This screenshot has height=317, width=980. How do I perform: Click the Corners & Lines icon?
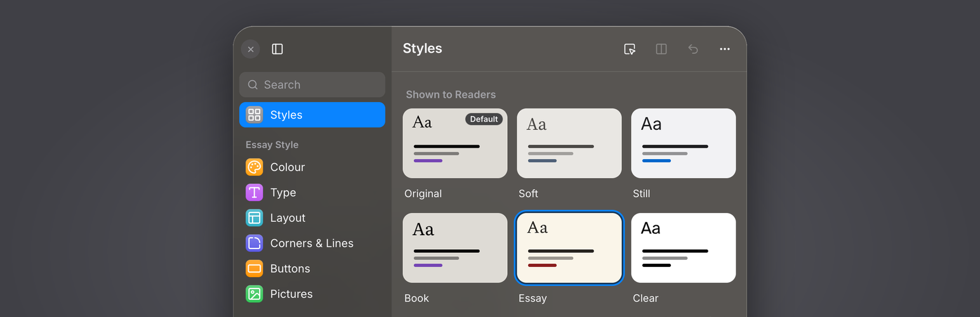255,243
